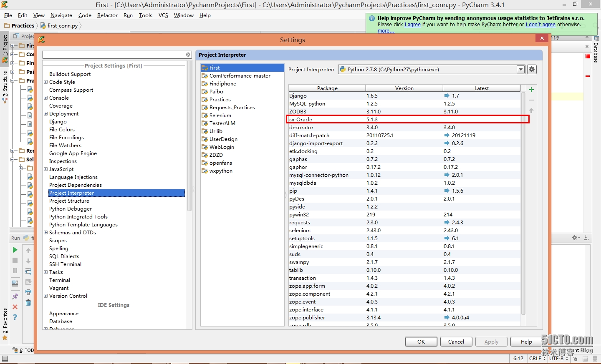601x364 pixels.
Task: Expand the Schemas and DTDs node
Action: [x=45, y=233]
